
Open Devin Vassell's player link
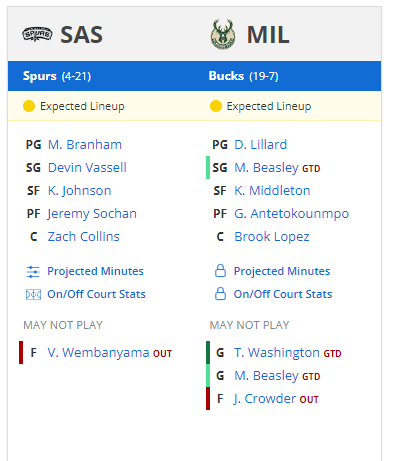(87, 168)
